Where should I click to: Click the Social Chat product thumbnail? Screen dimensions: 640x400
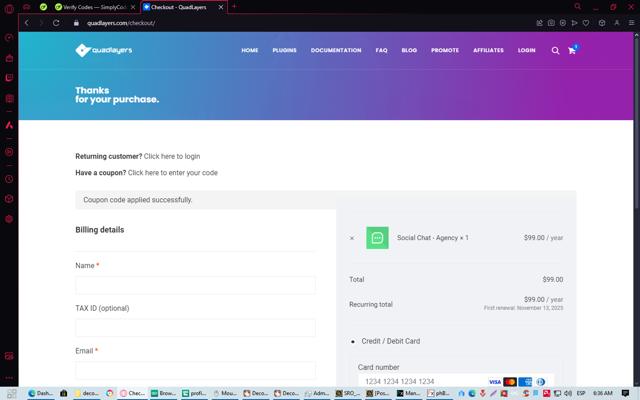[x=377, y=238]
